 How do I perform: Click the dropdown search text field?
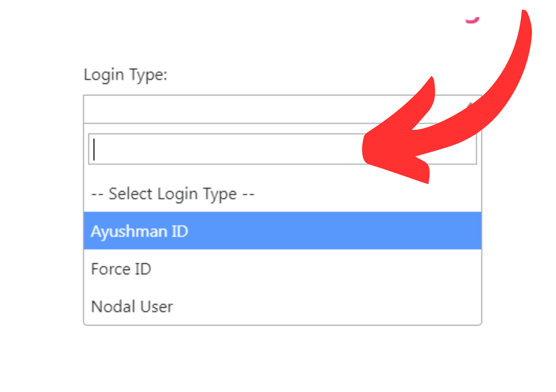226,149
